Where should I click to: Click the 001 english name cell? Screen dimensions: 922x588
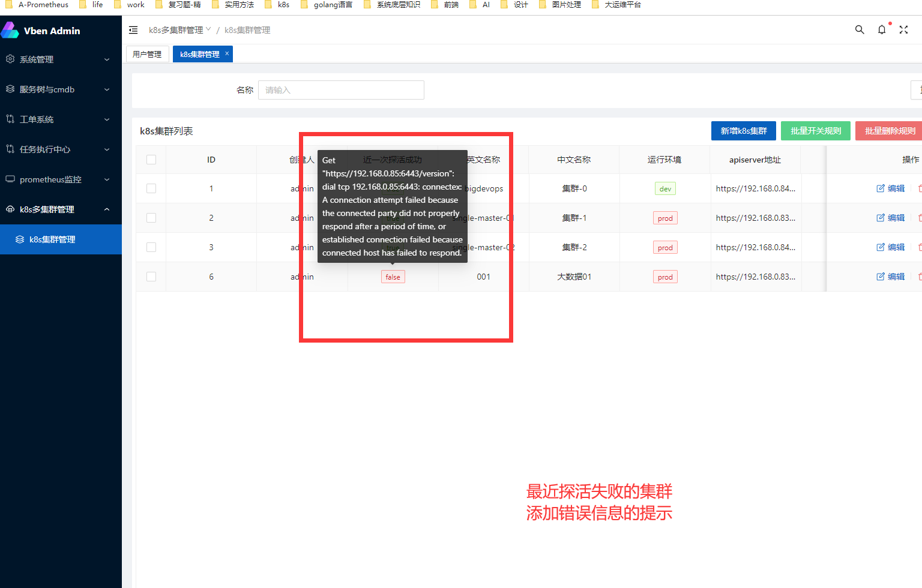[484, 277]
